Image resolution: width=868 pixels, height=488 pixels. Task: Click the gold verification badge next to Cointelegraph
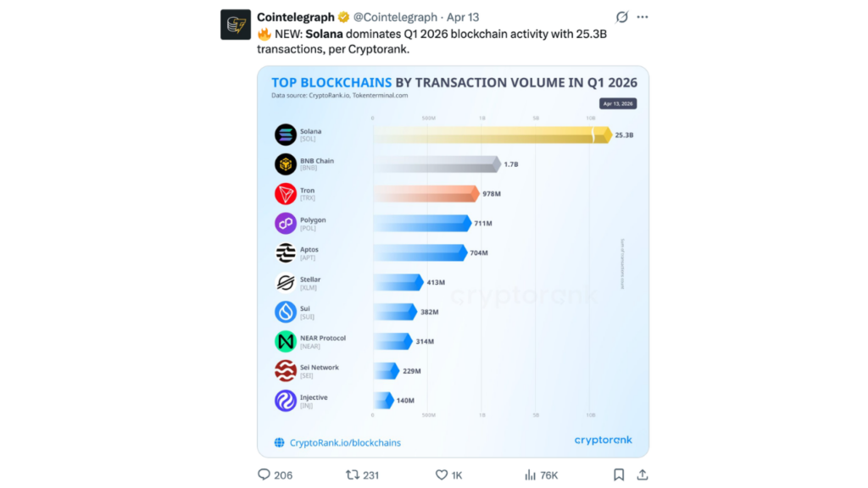[342, 17]
